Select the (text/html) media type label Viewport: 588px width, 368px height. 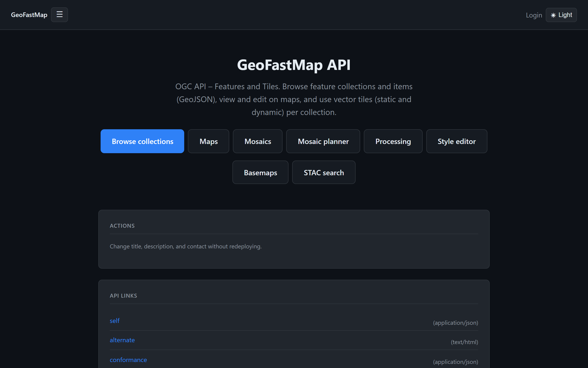[x=464, y=342]
